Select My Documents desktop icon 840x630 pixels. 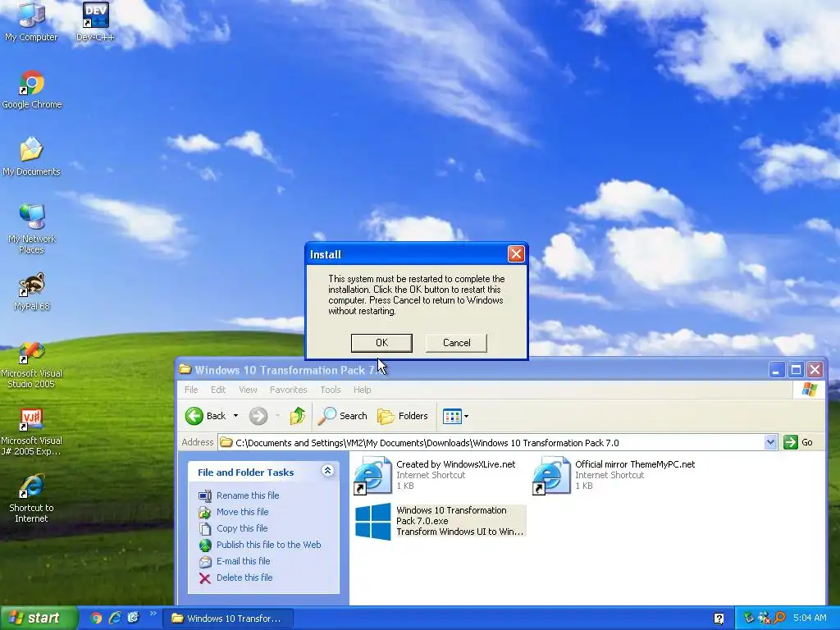tap(32, 157)
